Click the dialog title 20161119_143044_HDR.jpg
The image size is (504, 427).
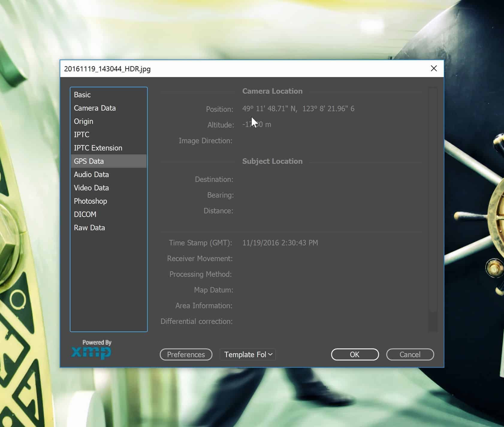click(107, 69)
